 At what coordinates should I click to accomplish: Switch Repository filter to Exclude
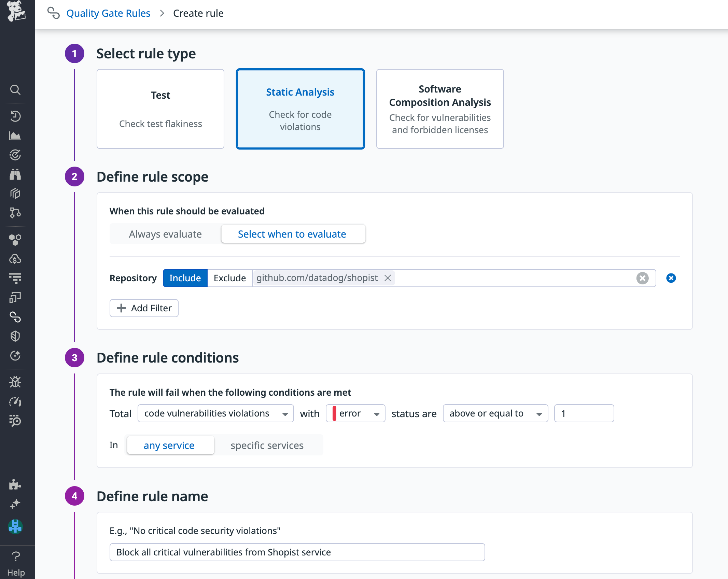pos(229,278)
